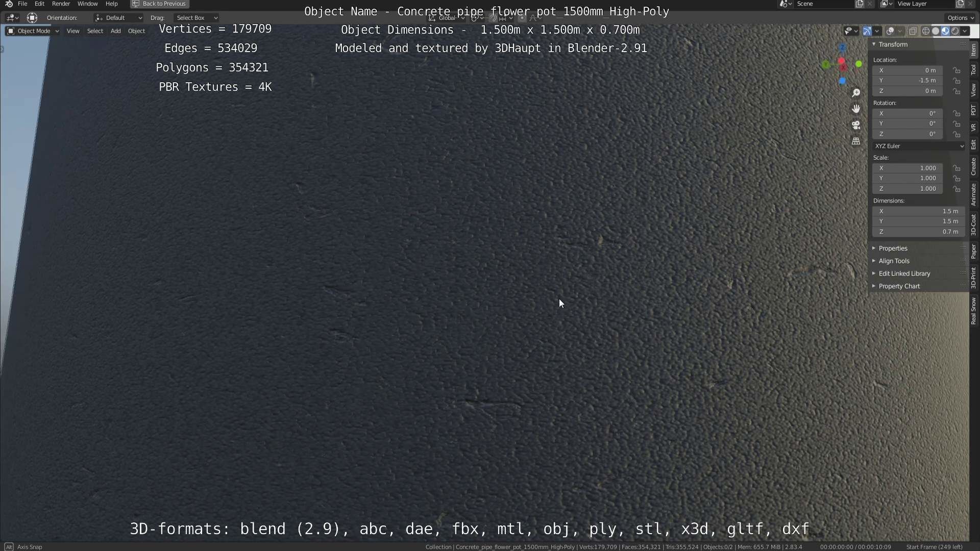Screen dimensions: 980x551
Task: Open the XYZ Euler rotation mode dropdown
Action: 919,146
